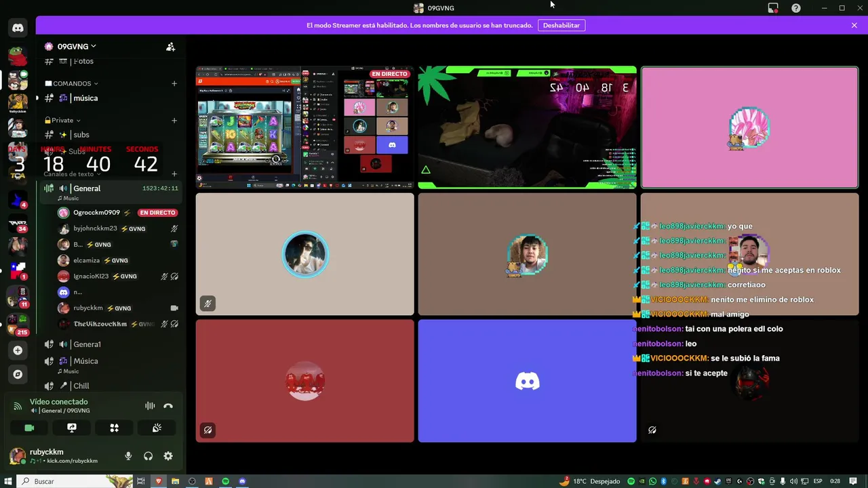This screenshot has width=868, height=488.
Task: Dismiss the streamer mode banner
Action: coord(854,25)
